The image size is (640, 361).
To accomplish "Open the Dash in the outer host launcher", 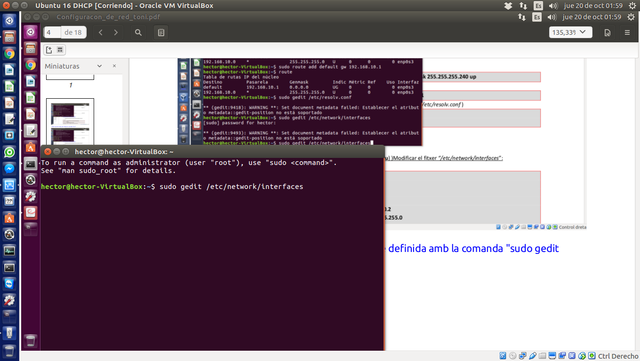I will pos(9,20).
